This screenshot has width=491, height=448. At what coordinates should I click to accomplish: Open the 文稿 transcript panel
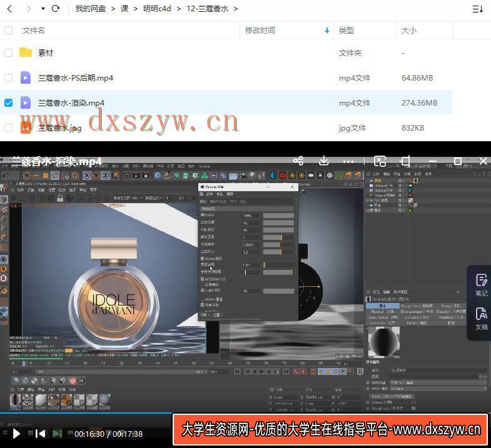(481, 319)
